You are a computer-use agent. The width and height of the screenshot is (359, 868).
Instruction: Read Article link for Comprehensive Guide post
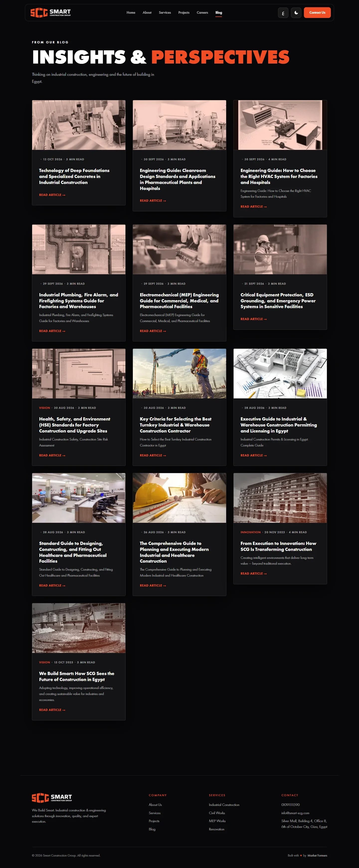point(153,586)
